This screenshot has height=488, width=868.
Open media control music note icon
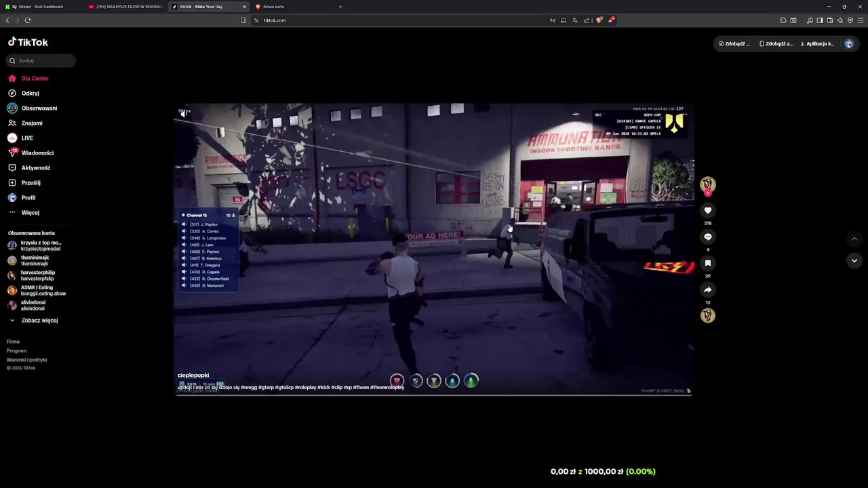pos(810,20)
